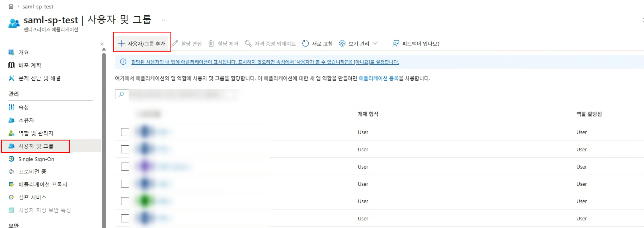Click the 역할 및 관리자 icon
The height and width of the screenshot is (228, 644).
coord(11,133)
